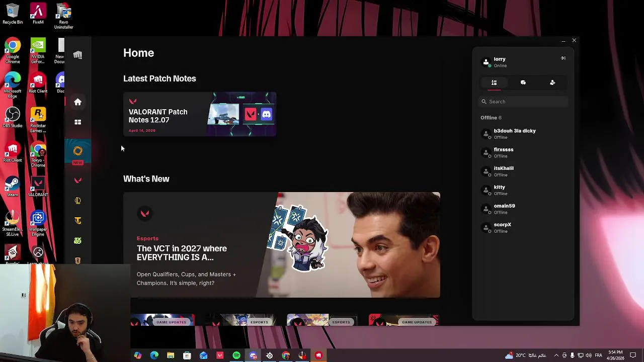The width and height of the screenshot is (644, 362).
Task: Select friend b3douh 3la dicky
Action: click(x=523, y=134)
